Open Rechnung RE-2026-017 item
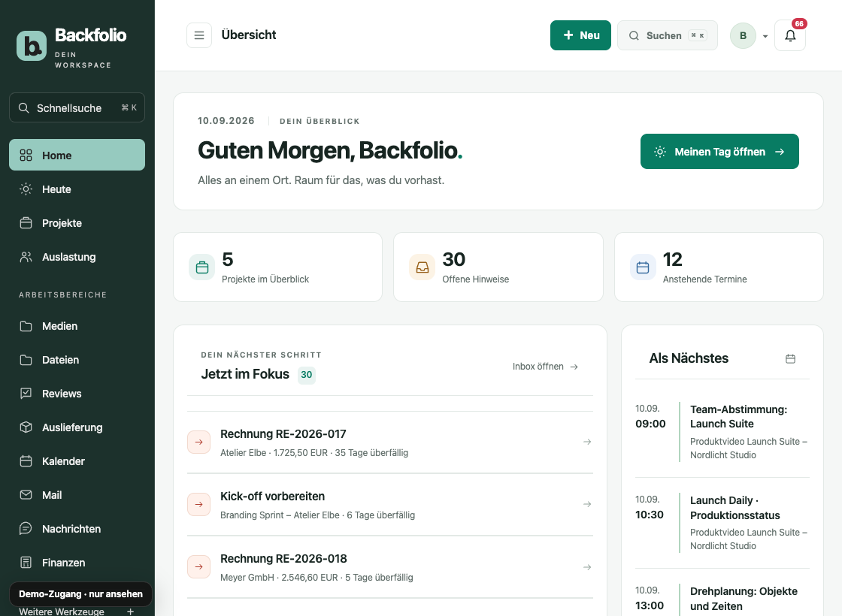Image resolution: width=842 pixels, height=616 pixels. pyautogui.click(x=390, y=442)
